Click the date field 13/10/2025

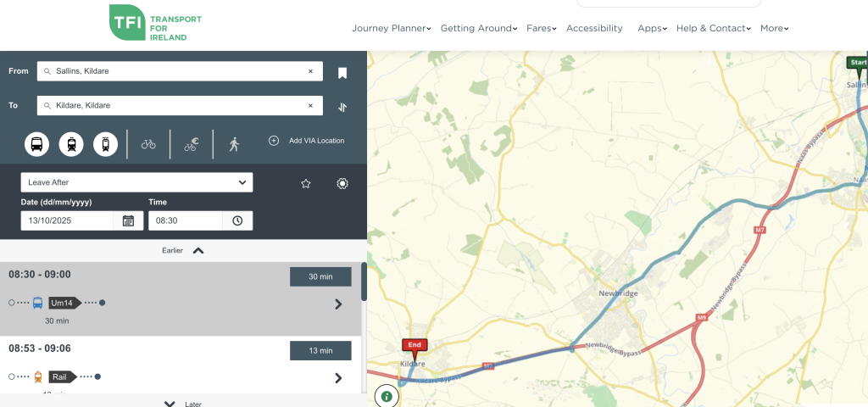click(x=68, y=220)
